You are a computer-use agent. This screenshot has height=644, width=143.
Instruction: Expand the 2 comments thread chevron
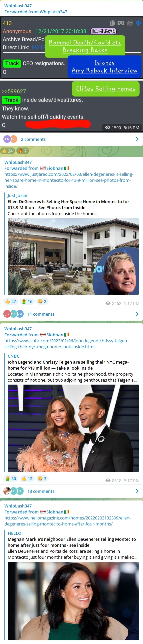tap(137, 139)
